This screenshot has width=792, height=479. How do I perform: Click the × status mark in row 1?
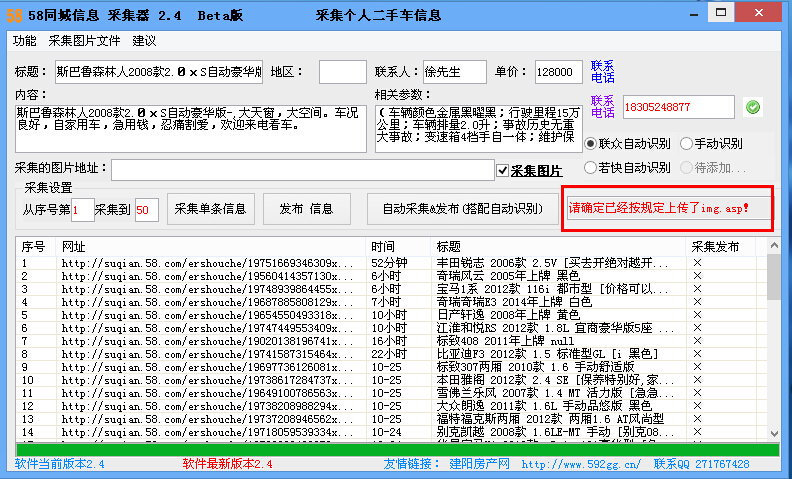[697, 263]
